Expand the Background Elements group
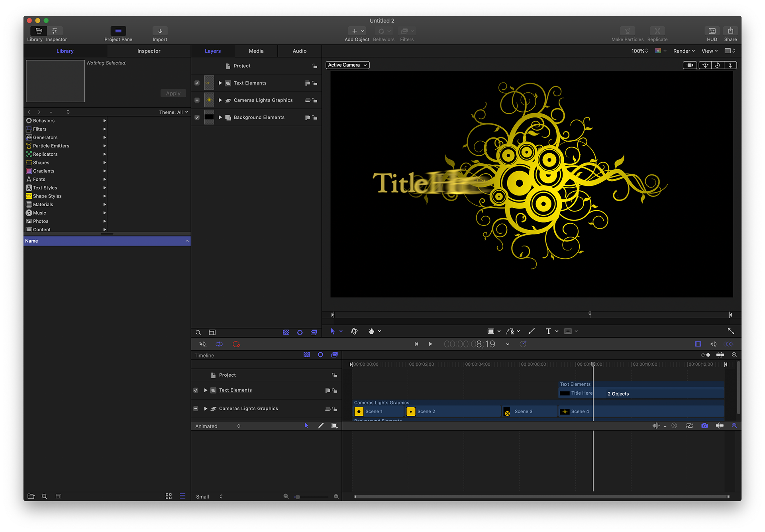 pos(220,117)
